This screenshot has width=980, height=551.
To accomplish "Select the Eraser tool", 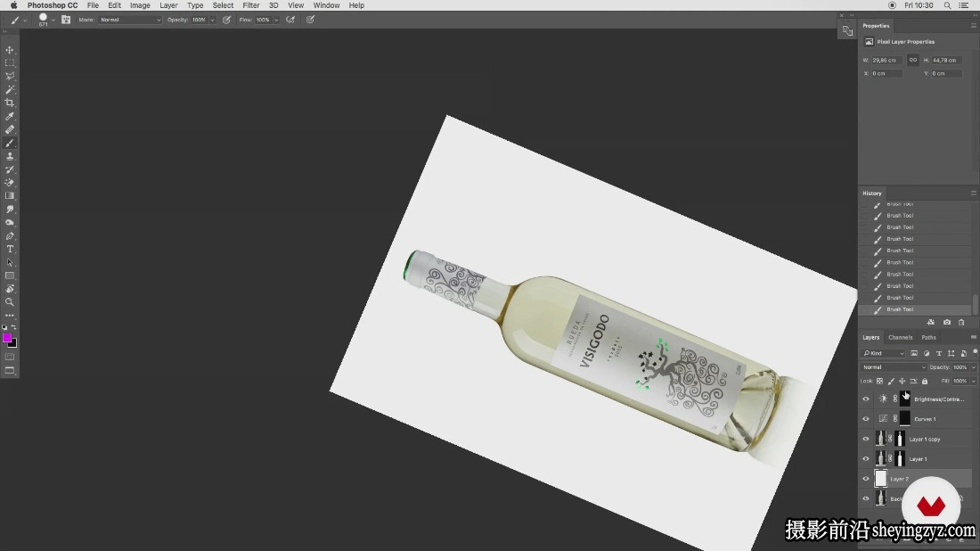I will coord(10,183).
